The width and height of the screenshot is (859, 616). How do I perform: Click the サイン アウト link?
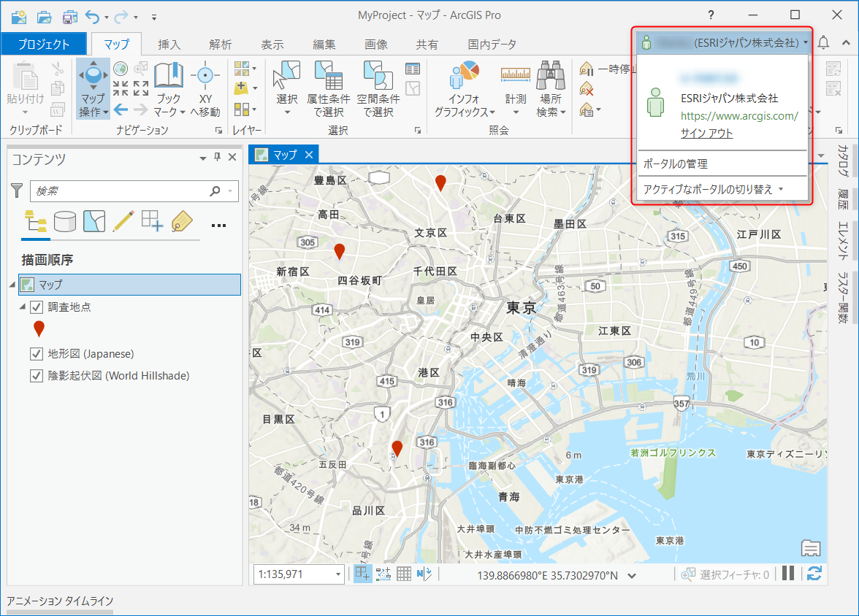click(x=706, y=133)
